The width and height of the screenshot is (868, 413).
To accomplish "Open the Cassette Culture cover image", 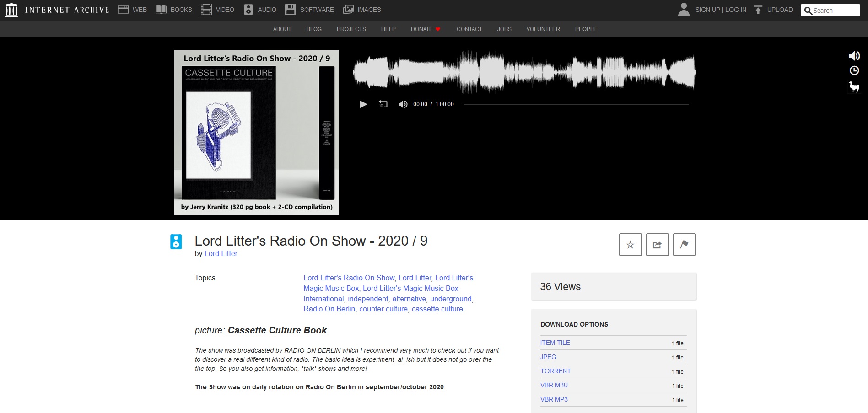I will (257, 133).
